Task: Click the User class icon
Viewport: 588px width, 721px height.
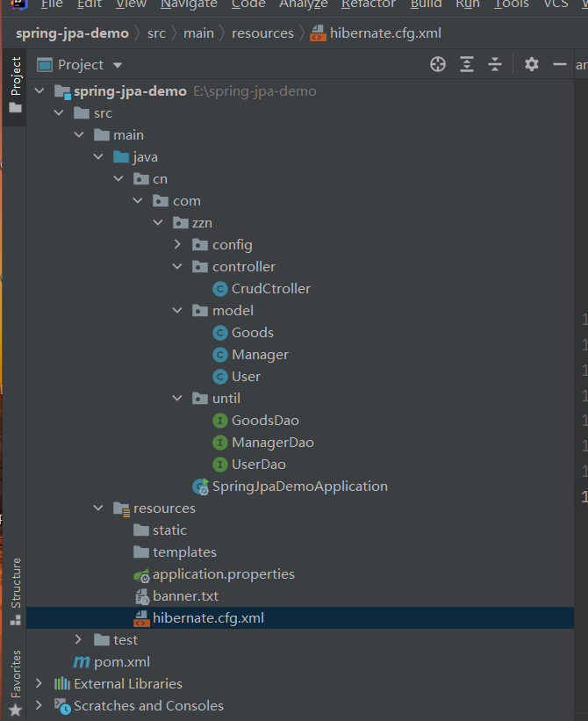Action: 220,377
